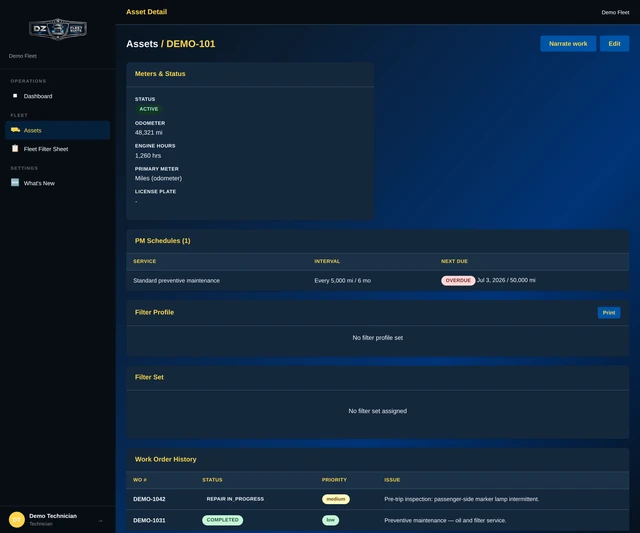Open Fleet Filter Sheet clipboard icon
Image resolution: width=640 pixels, height=533 pixels.
tap(15, 149)
